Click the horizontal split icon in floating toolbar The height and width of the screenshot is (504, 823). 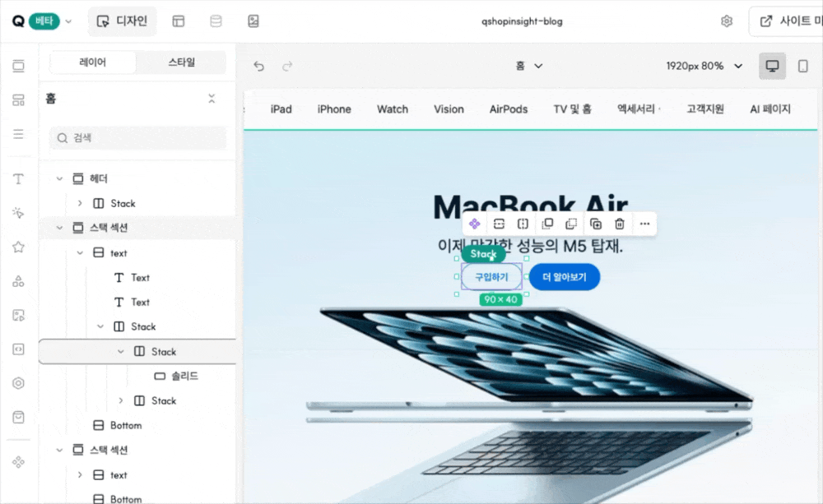point(499,224)
